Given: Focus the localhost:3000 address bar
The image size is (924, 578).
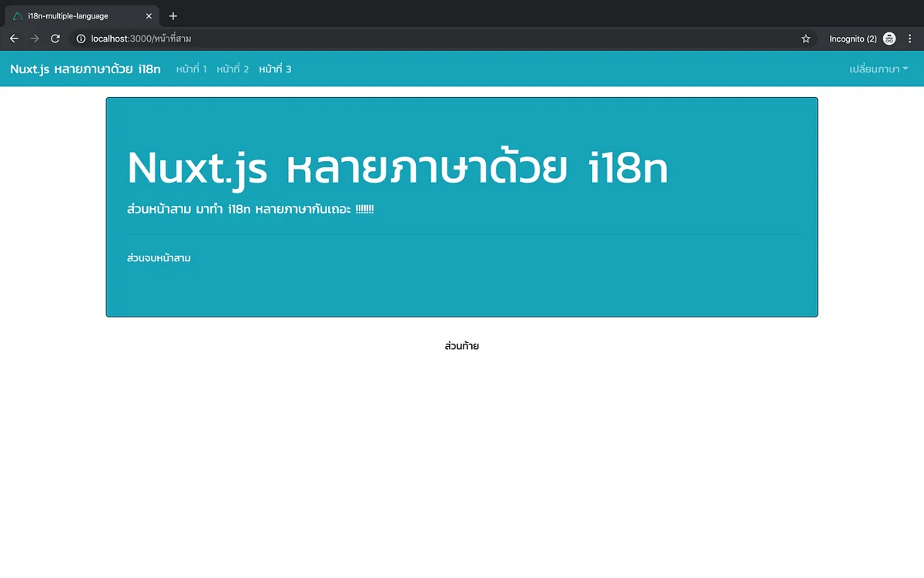Looking at the screenshot, I should (x=443, y=39).
